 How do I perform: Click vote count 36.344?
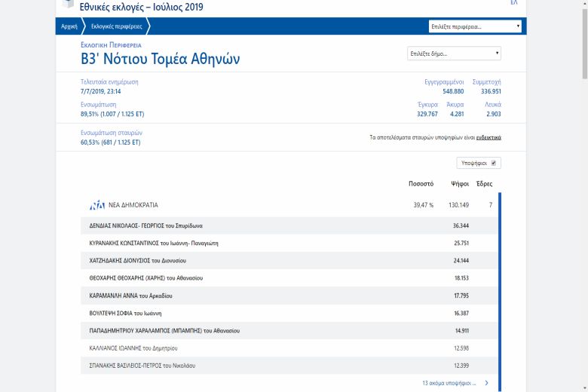[x=461, y=225]
